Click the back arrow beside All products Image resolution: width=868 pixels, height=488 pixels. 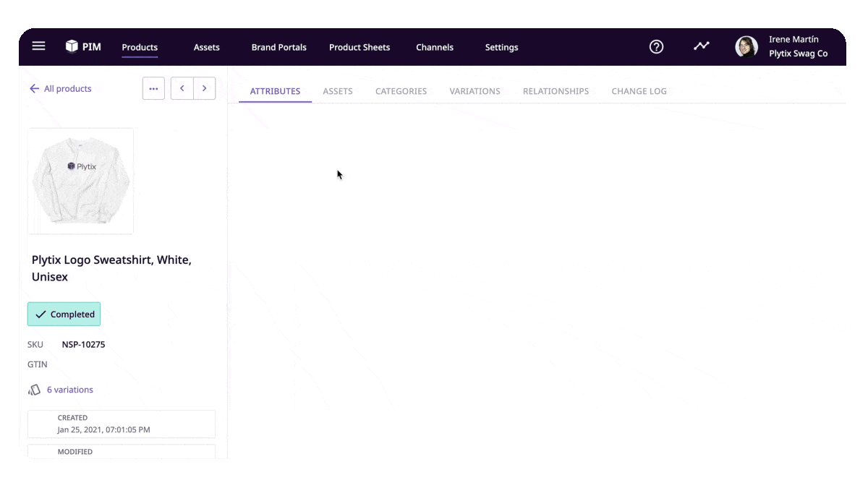[34, 88]
